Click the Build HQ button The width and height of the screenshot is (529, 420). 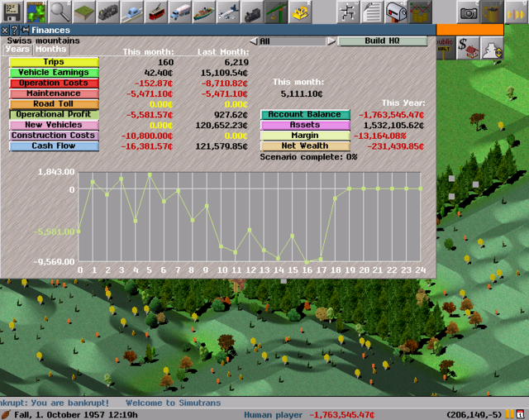[383, 41]
